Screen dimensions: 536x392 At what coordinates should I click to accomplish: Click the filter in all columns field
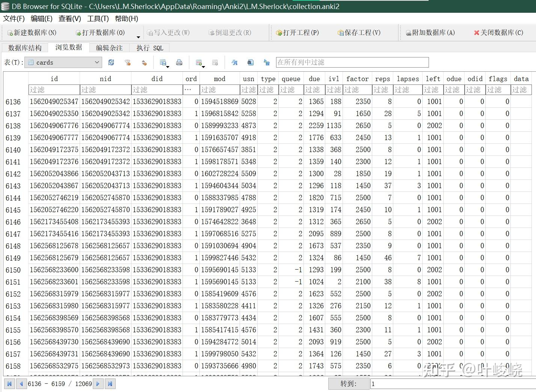click(x=352, y=62)
